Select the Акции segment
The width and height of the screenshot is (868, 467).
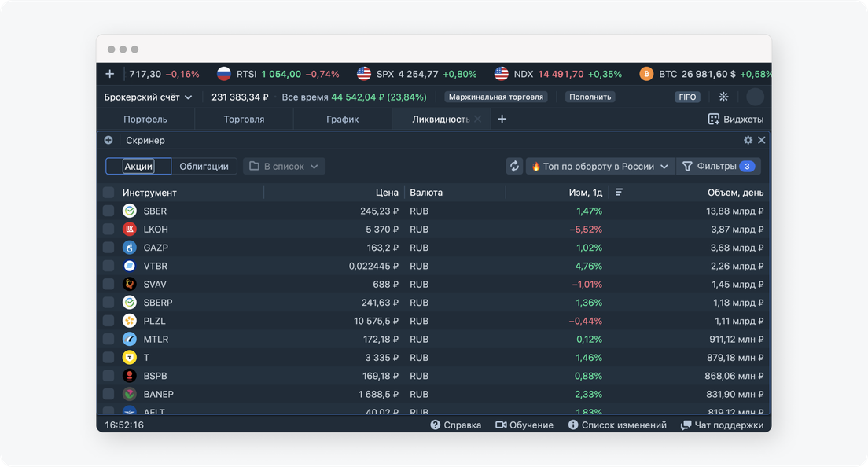pos(138,166)
